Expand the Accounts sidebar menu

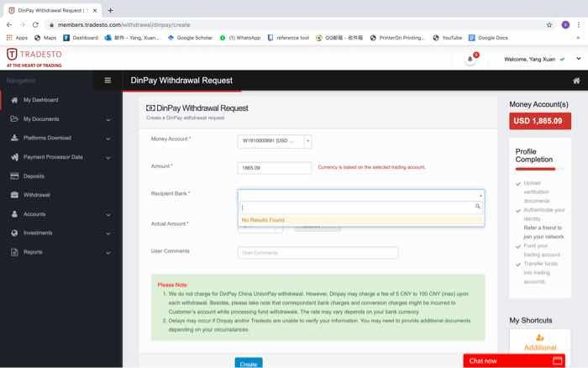(61, 214)
